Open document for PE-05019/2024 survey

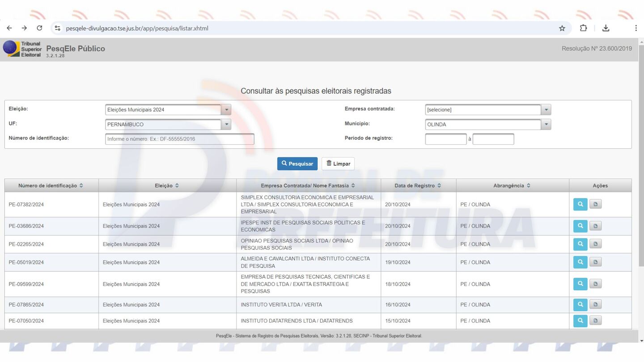click(595, 262)
